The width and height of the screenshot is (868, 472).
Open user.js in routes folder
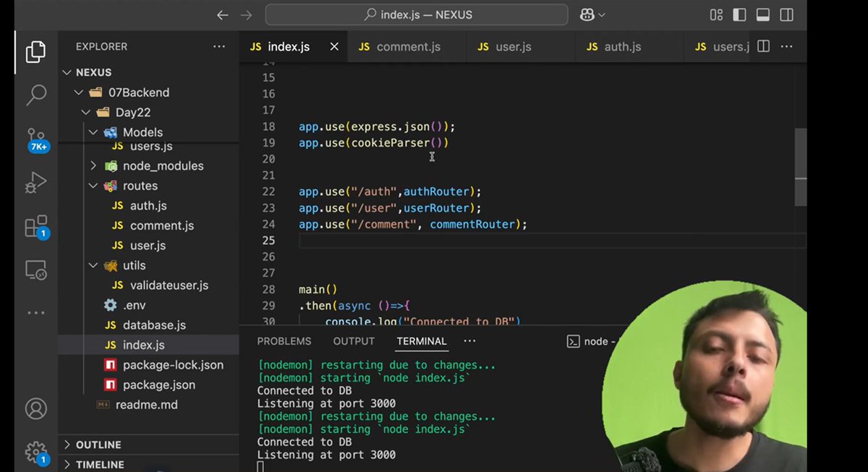148,246
